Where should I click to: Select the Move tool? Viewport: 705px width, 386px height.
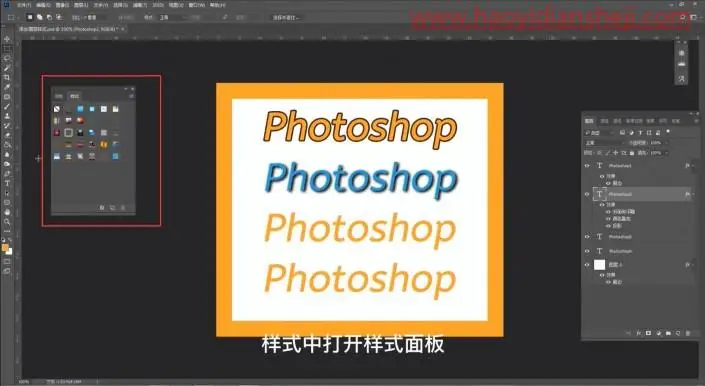[7, 40]
